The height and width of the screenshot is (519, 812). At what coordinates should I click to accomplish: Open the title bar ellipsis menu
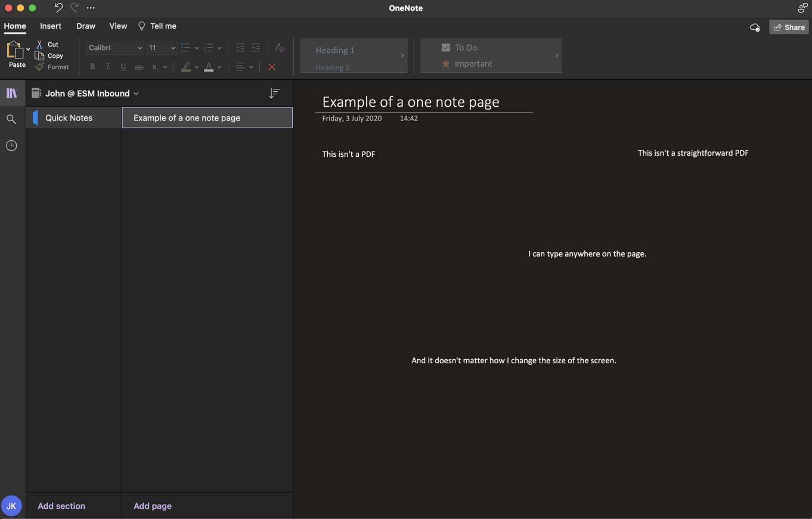[x=91, y=8]
